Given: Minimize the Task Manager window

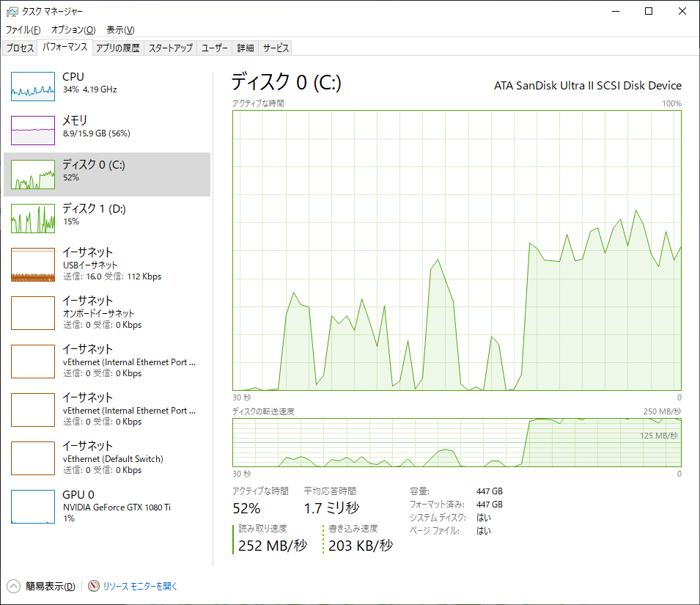Looking at the screenshot, I should (x=616, y=11).
